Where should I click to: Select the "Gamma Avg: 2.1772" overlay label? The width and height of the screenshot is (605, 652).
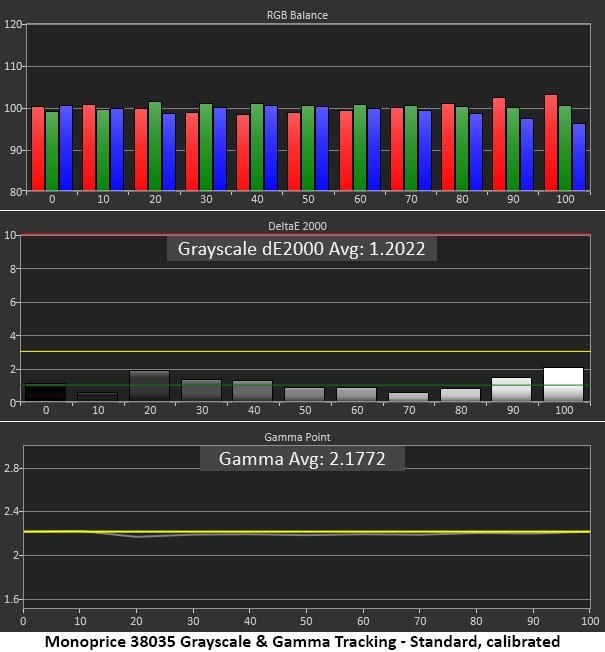tap(302, 459)
